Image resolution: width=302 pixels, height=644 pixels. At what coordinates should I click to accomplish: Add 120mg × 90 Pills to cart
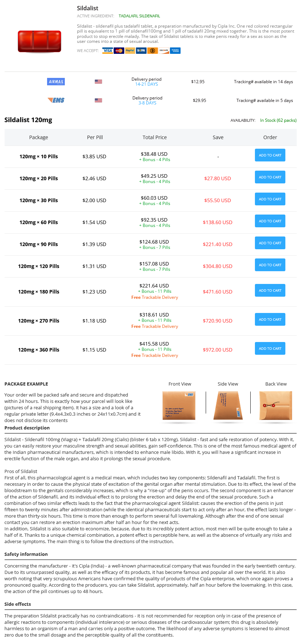[270, 243]
